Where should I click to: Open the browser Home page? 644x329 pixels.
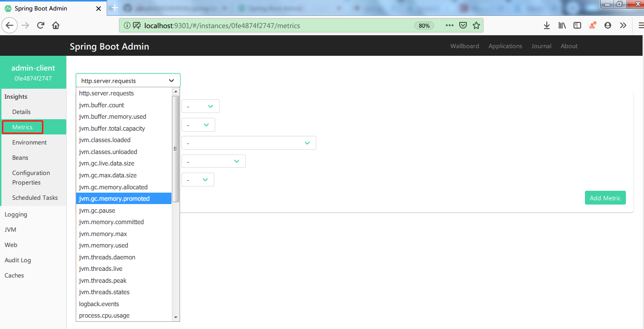(56, 25)
